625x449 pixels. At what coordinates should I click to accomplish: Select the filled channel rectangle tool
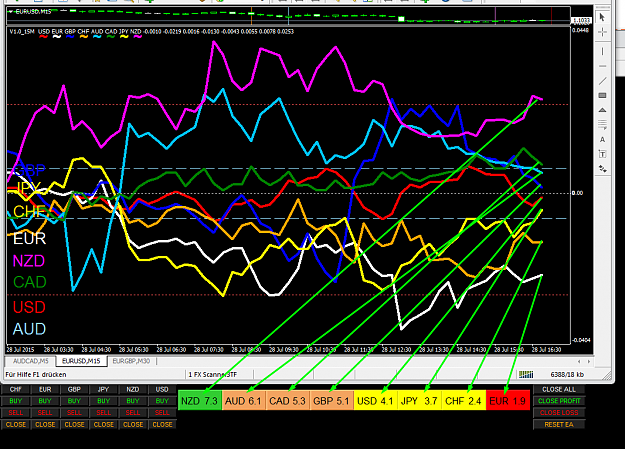(x=602, y=96)
